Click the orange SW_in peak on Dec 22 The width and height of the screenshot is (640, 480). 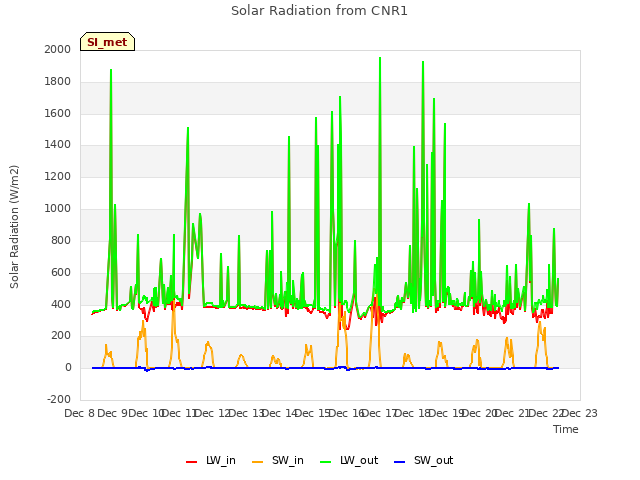coord(540,322)
